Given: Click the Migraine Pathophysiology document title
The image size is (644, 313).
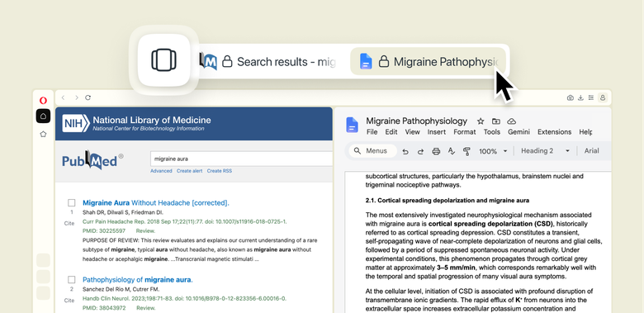Looking at the screenshot, I should [x=416, y=121].
